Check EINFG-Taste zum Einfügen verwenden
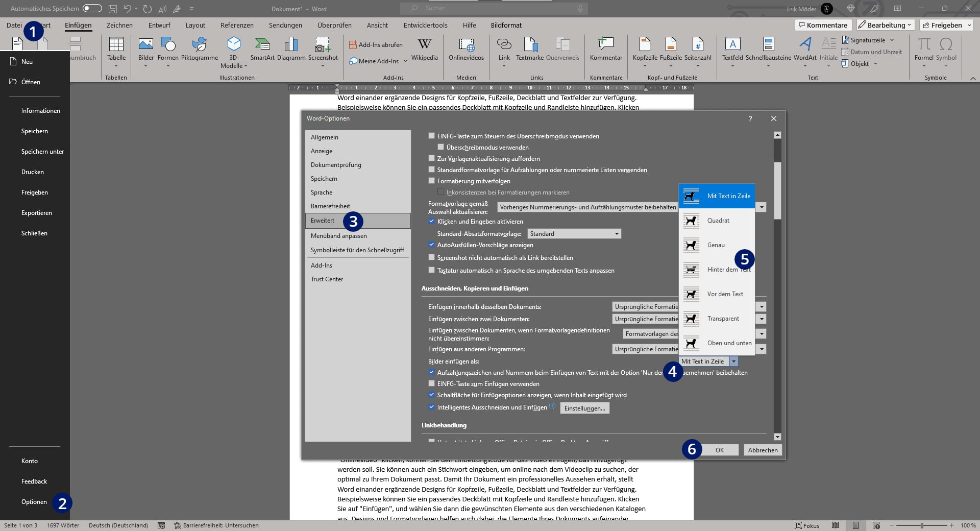The image size is (980, 531). pos(432,383)
